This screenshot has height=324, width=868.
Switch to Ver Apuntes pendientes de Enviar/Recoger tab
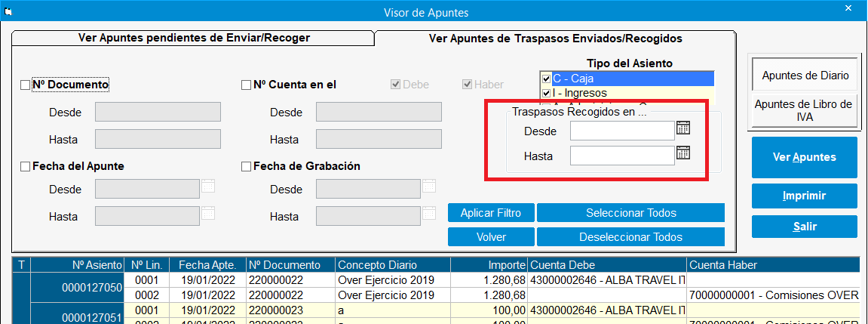pyautogui.click(x=193, y=38)
